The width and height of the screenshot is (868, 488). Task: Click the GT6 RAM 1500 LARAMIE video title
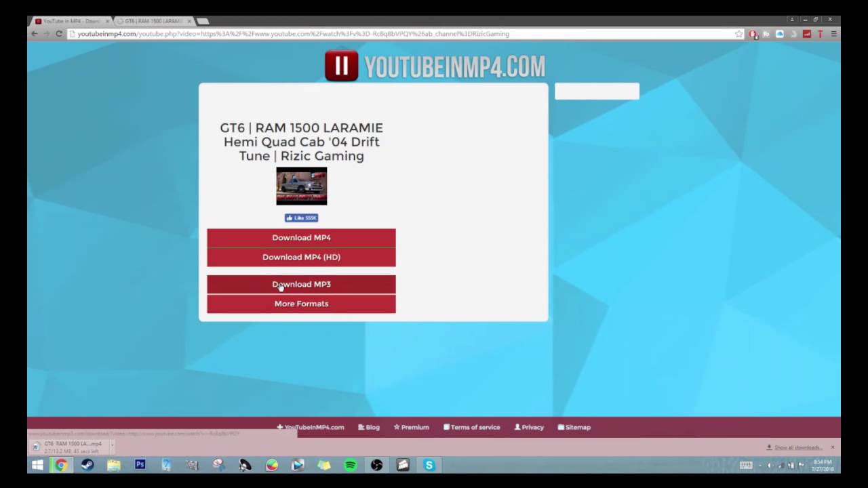click(301, 142)
